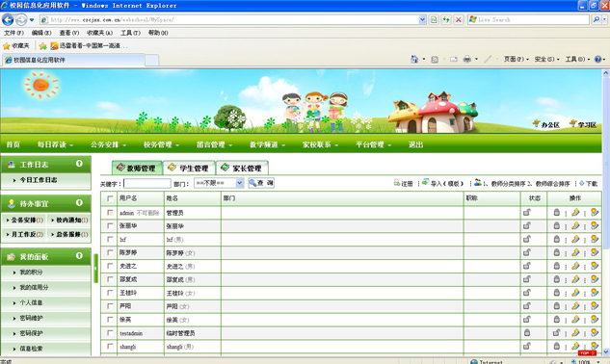The image size is (610, 364).
Task: Click the locked status icon in testadmin row
Action: click(x=527, y=333)
